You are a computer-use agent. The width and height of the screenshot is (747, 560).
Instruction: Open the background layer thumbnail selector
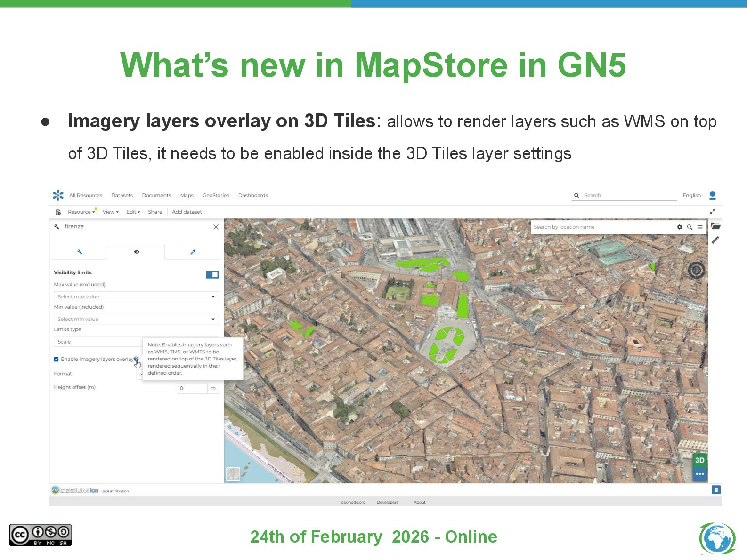pyautogui.click(x=233, y=474)
